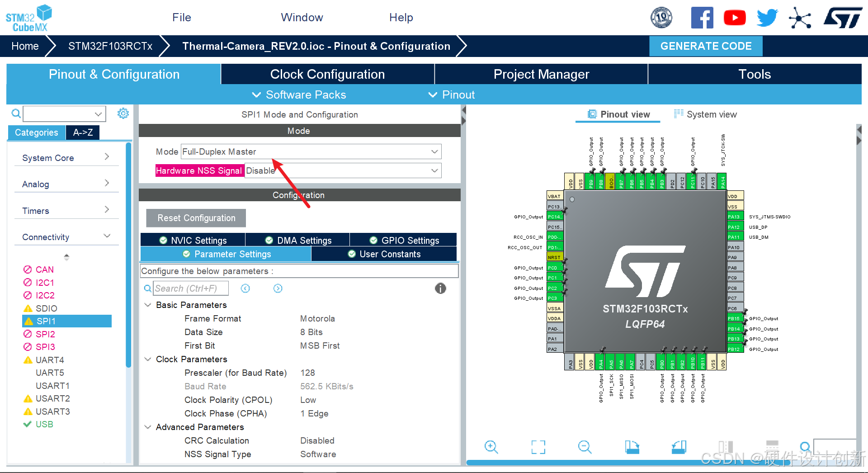
Task: Click the STM32F103RCTx breadcrumb
Action: 110,46
